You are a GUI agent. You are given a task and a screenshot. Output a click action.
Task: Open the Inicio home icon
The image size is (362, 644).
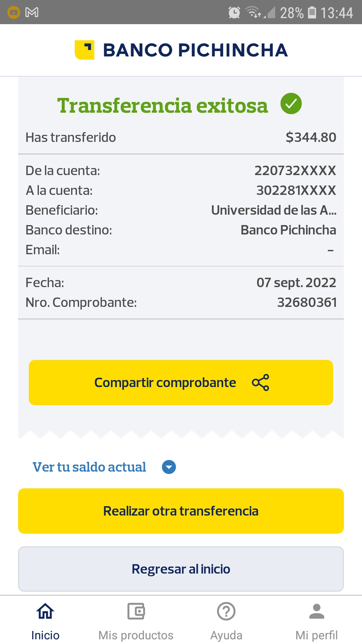point(45,611)
